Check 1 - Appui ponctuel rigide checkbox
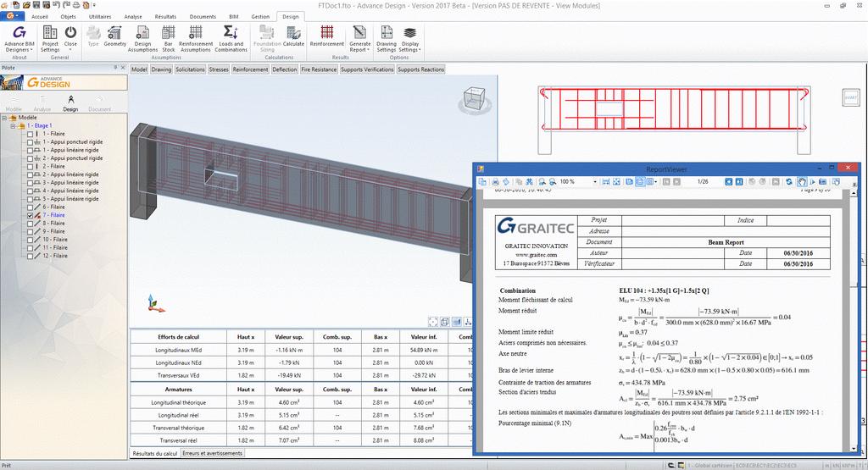Viewport: 868px width, 470px height. 30,142
